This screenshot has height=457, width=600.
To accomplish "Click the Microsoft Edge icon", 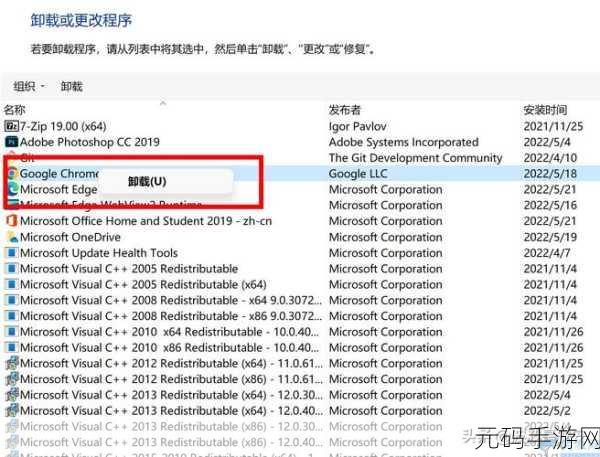I will (x=12, y=189).
